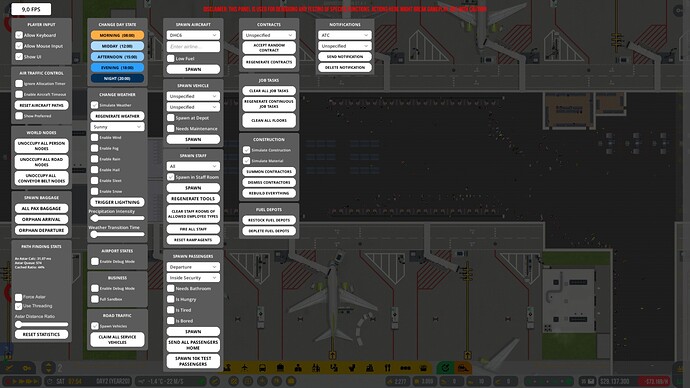Select the Night (20:00) day state

pos(117,78)
